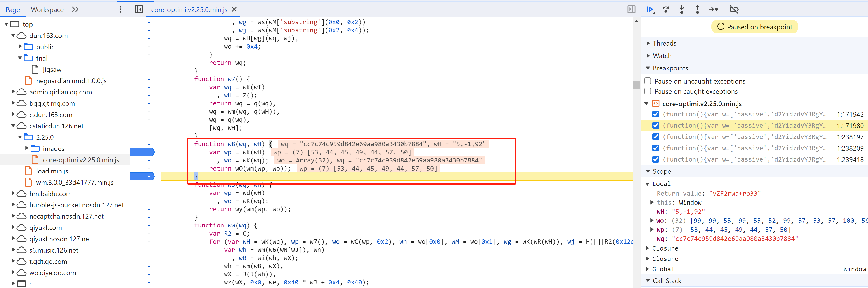Screen dimensions: 868x288
Task: Expand hm.baidu.com domain
Action: click(x=13, y=193)
